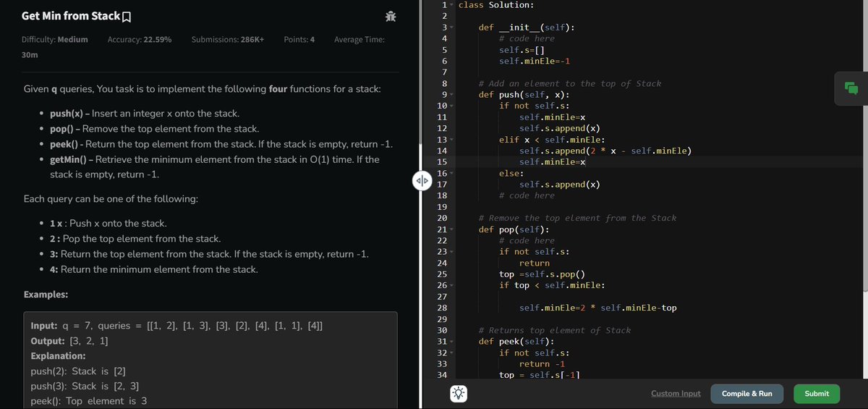Click the 'Explanation:' label
Screen dimensions: 868x409
click(58, 356)
